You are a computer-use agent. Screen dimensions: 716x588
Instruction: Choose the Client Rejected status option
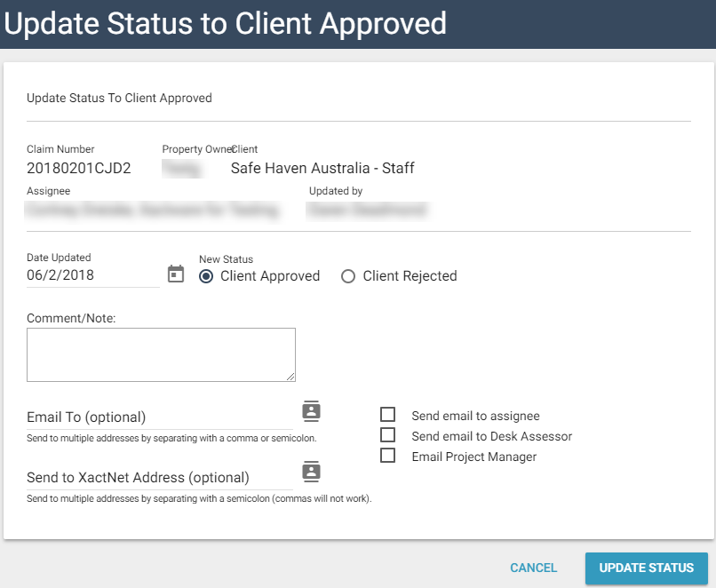[x=349, y=276]
